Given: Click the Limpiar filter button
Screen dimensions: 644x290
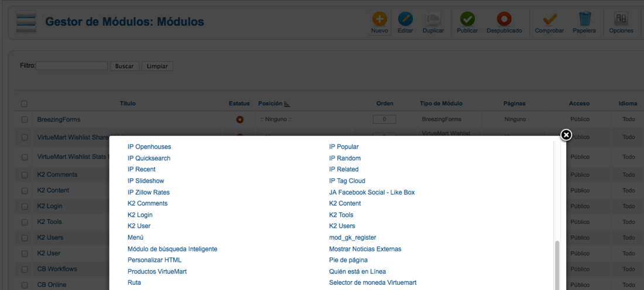Looking at the screenshot, I should click(x=157, y=66).
